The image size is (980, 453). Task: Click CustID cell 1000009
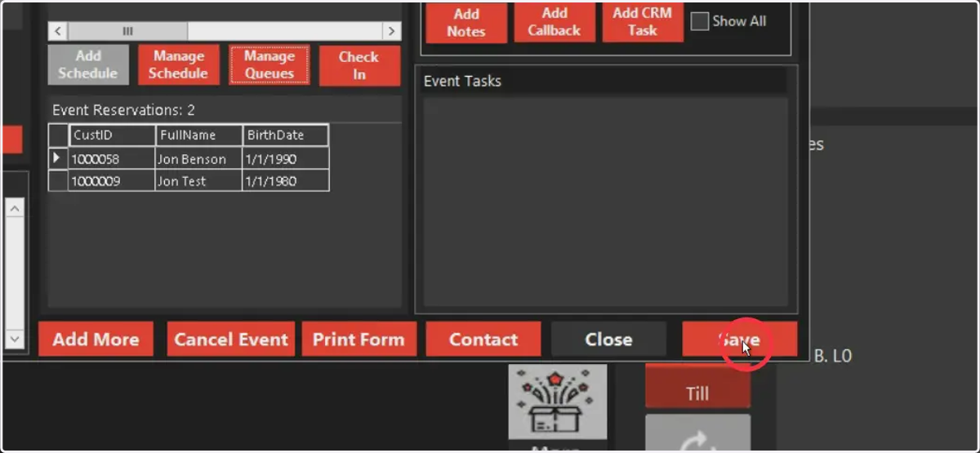[112, 180]
